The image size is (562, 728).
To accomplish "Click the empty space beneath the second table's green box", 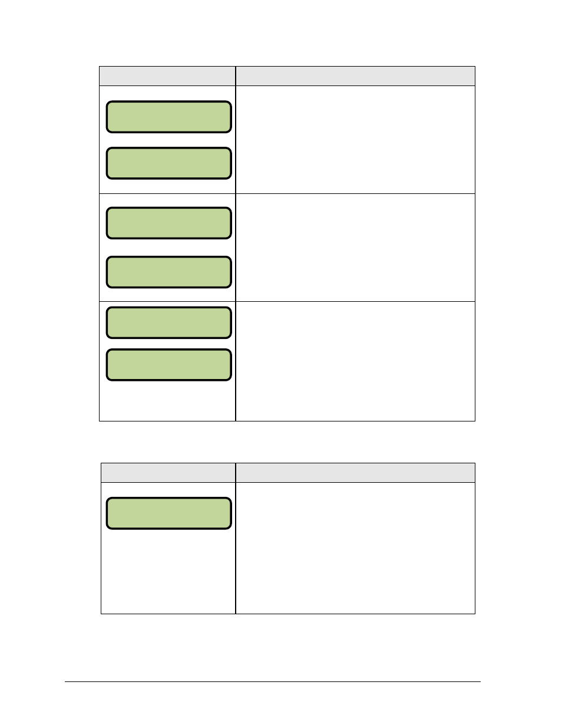I will (x=168, y=571).
